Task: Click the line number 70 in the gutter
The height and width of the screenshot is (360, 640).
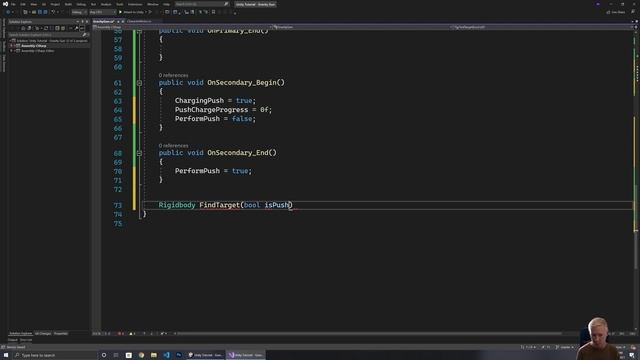Action: (x=118, y=171)
